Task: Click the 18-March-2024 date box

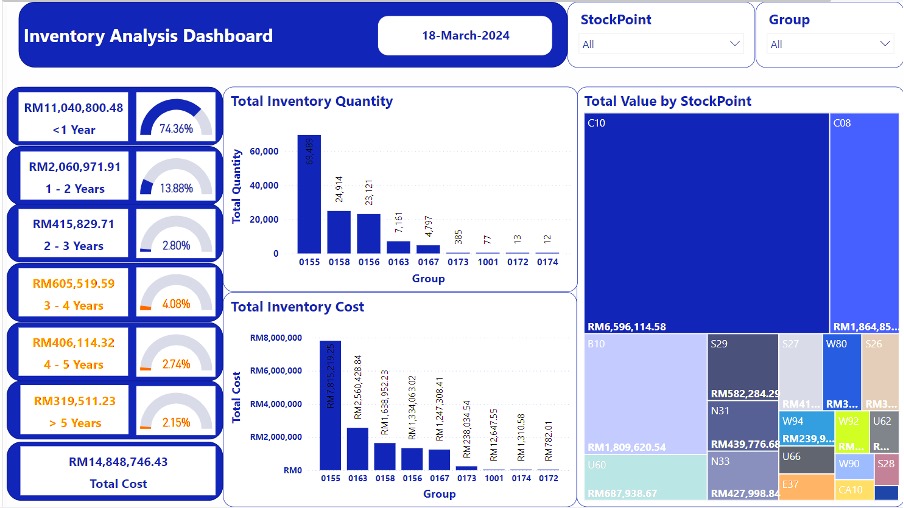Action: 465,36
